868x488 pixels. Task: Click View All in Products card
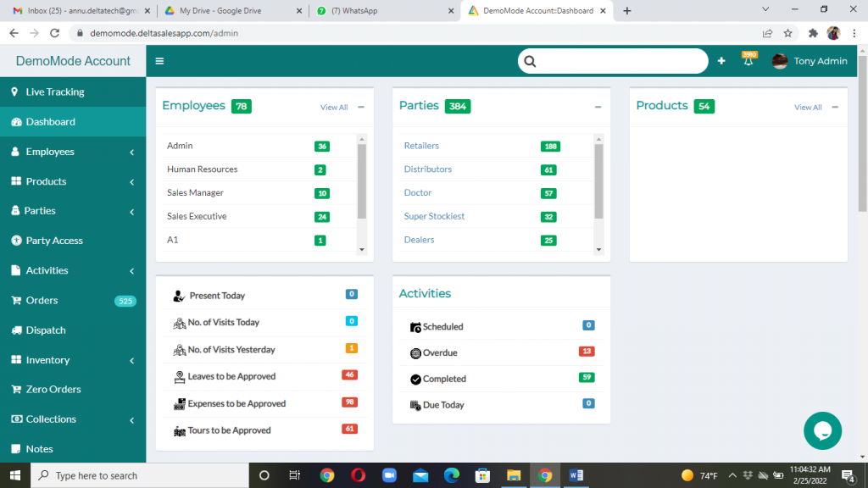point(808,108)
